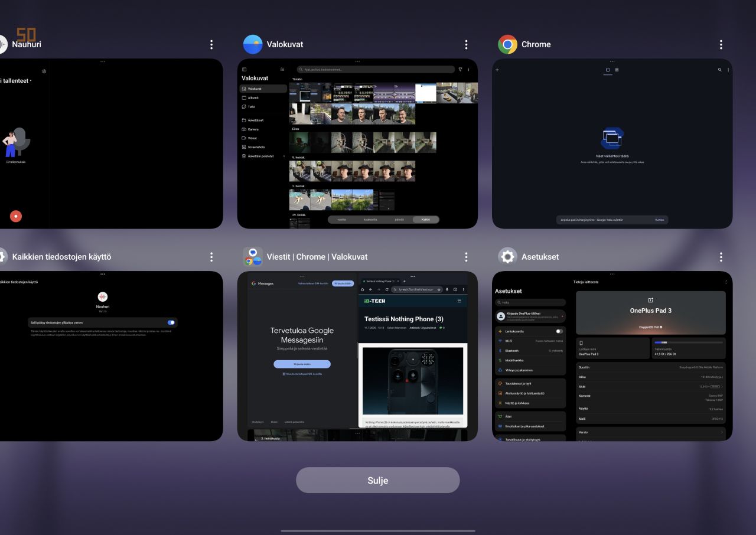Image resolution: width=756 pixels, height=535 pixels.
Task: Click the microphone icon in Chrome address bar
Action: [447, 289]
